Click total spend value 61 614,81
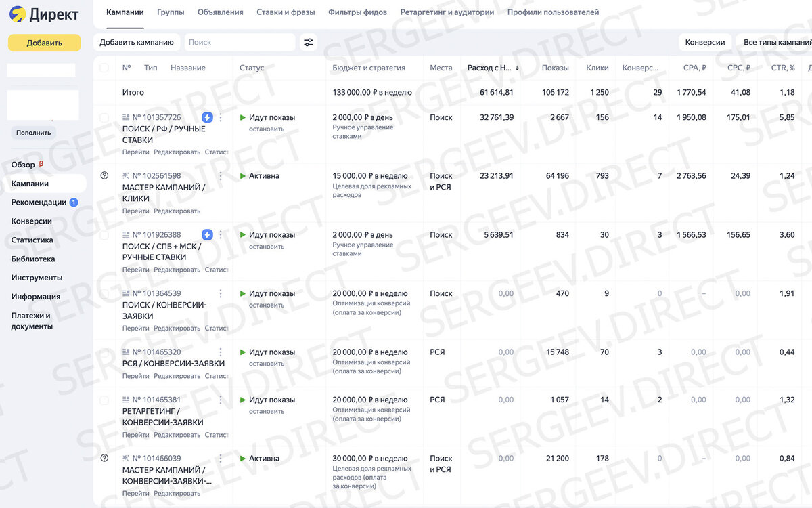The width and height of the screenshot is (812, 508). pyautogui.click(x=497, y=92)
